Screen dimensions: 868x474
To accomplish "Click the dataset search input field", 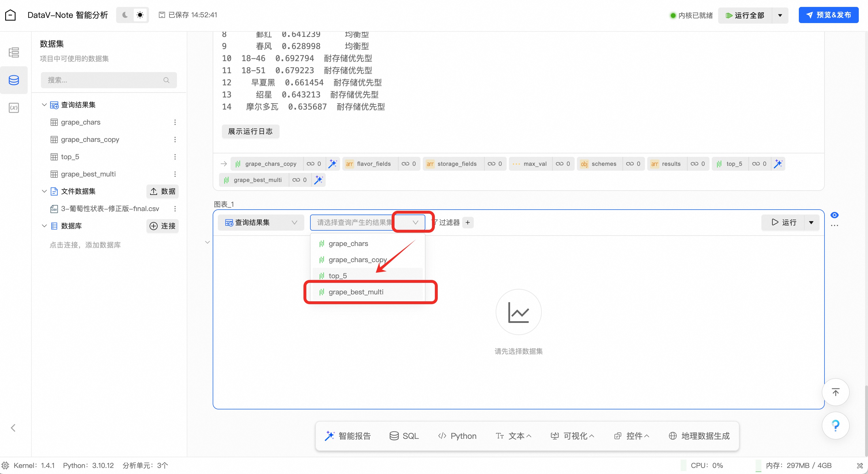I will pos(104,80).
